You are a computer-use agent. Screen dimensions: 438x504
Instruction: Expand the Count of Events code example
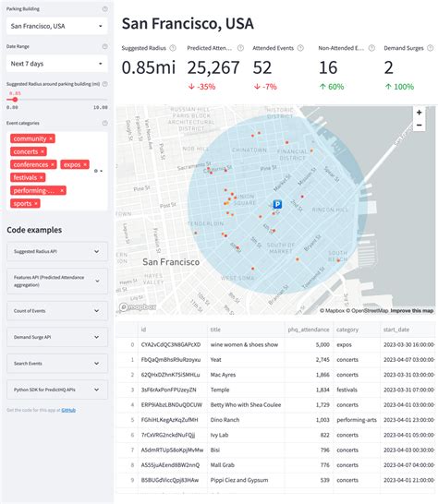pos(57,311)
